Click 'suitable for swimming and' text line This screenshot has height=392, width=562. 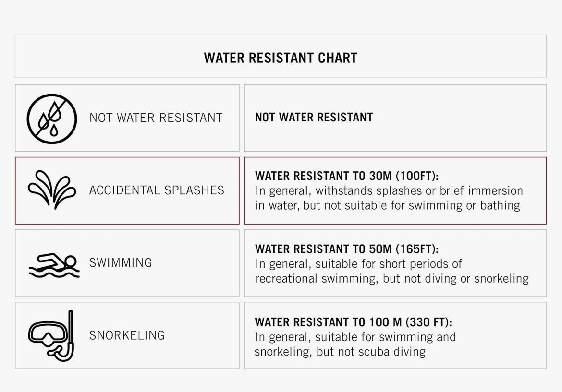[x=385, y=337]
